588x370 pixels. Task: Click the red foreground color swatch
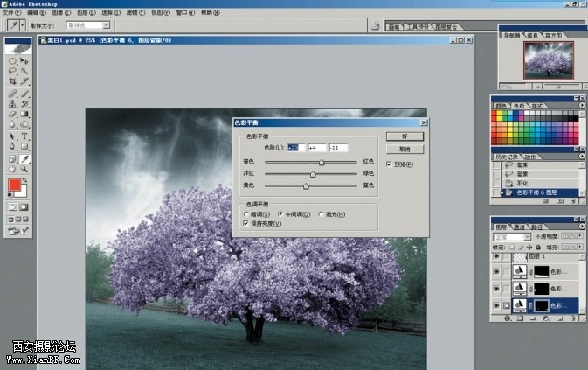pyautogui.click(x=15, y=185)
